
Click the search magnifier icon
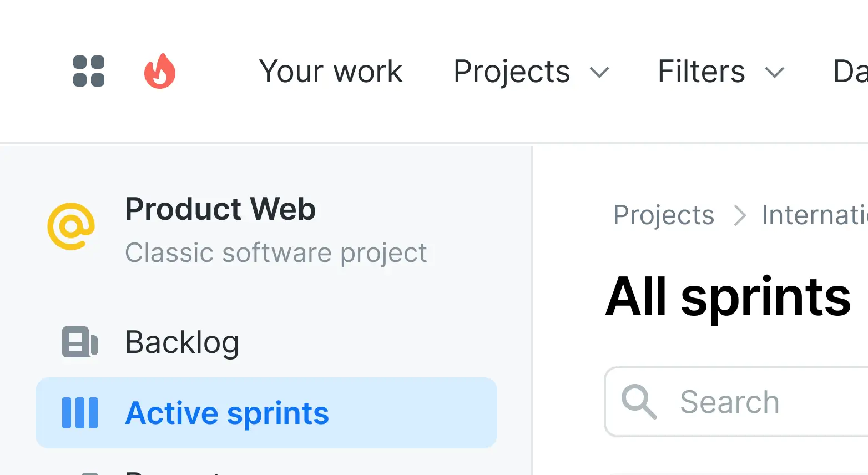tap(639, 402)
